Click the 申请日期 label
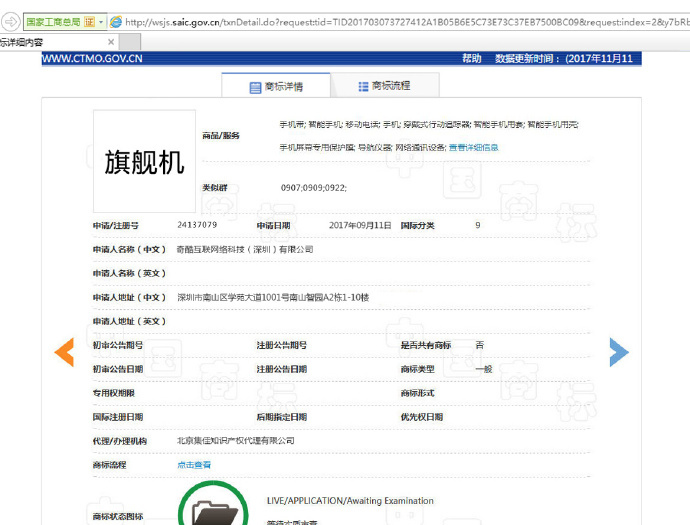Screen dimensions: 690x525 [x=274, y=226]
